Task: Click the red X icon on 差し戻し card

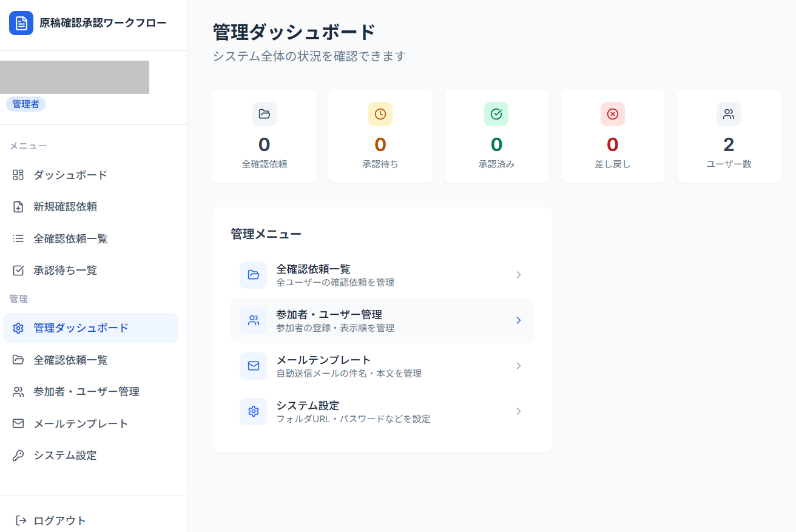Action: point(613,114)
